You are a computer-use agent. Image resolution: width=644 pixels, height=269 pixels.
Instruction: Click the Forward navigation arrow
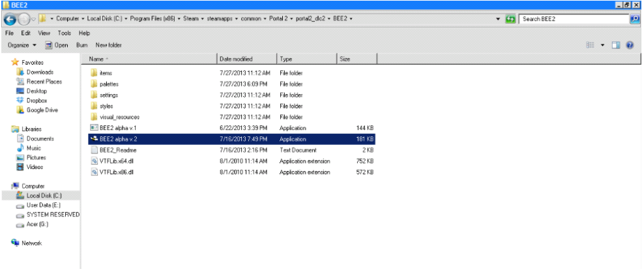click(x=24, y=19)
